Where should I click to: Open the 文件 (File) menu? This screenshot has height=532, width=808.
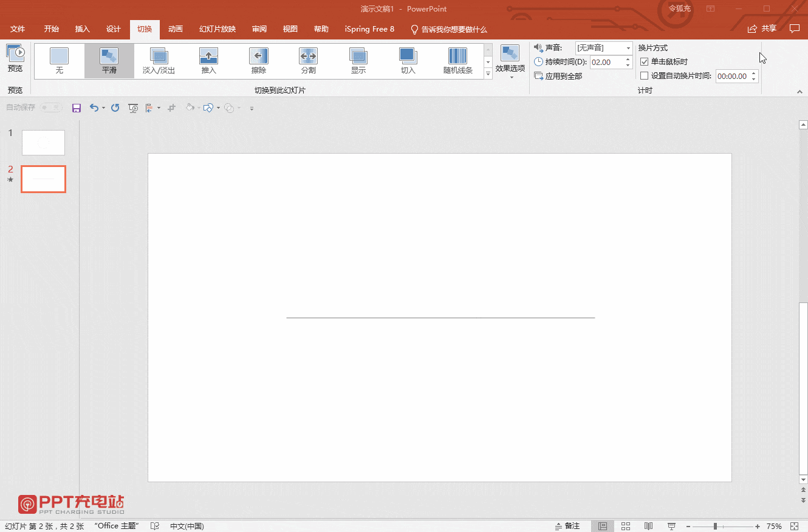pos(18,29)
